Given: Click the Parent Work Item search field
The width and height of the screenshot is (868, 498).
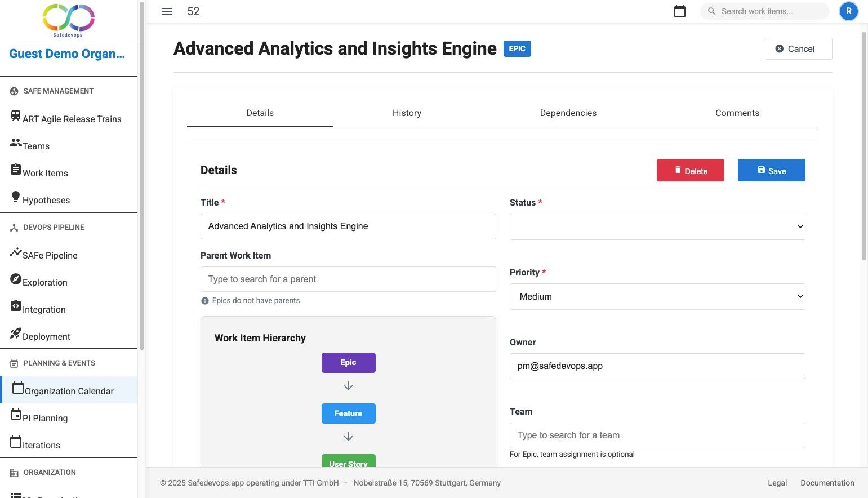Looking at the screenshot, I should click(348, 279).
